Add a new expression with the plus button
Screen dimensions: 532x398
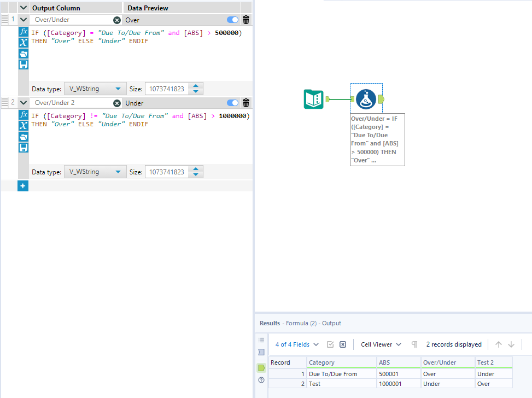point(22,185)
